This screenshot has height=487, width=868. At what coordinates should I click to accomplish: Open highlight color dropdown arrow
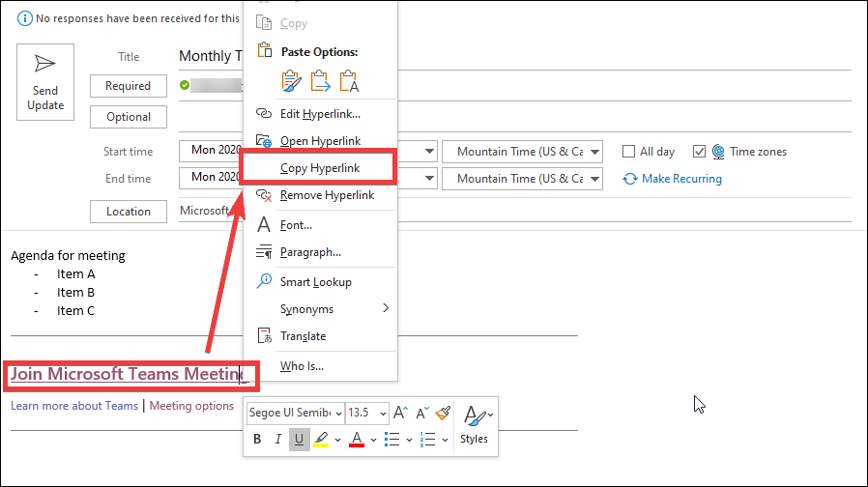click(x=337, y=440)
